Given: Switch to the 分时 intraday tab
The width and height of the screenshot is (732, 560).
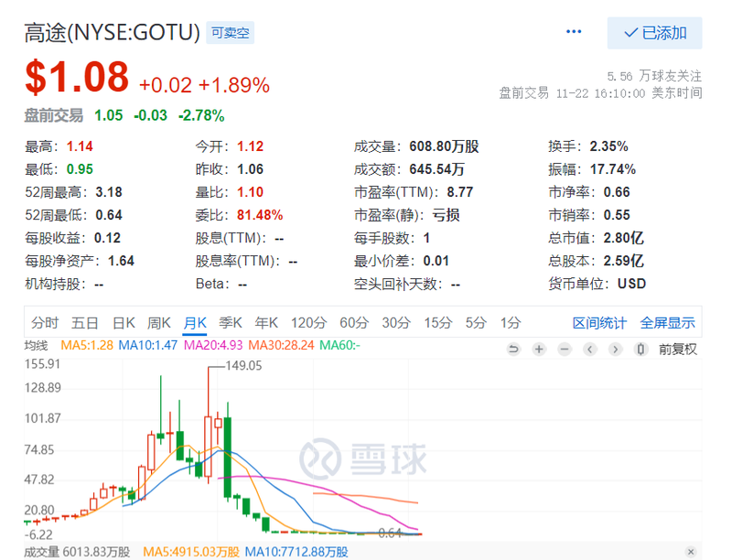Looking at the screenshot, I should click(x=45, y=323).
